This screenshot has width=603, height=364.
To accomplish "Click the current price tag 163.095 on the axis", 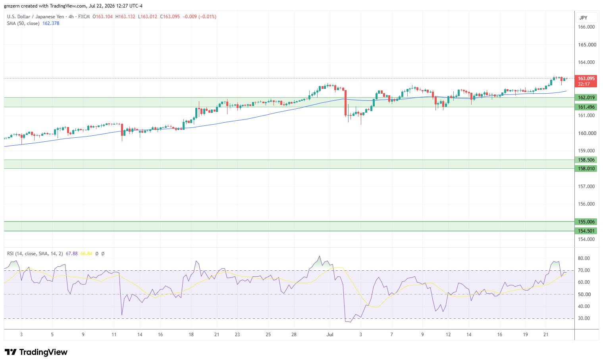I will (x=586, y=79).
